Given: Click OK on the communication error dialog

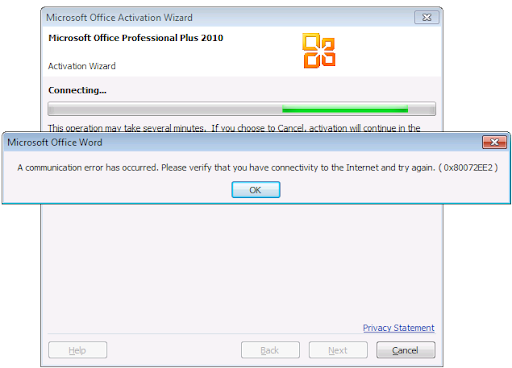Looking at the screenshot, I should point(256,190).
